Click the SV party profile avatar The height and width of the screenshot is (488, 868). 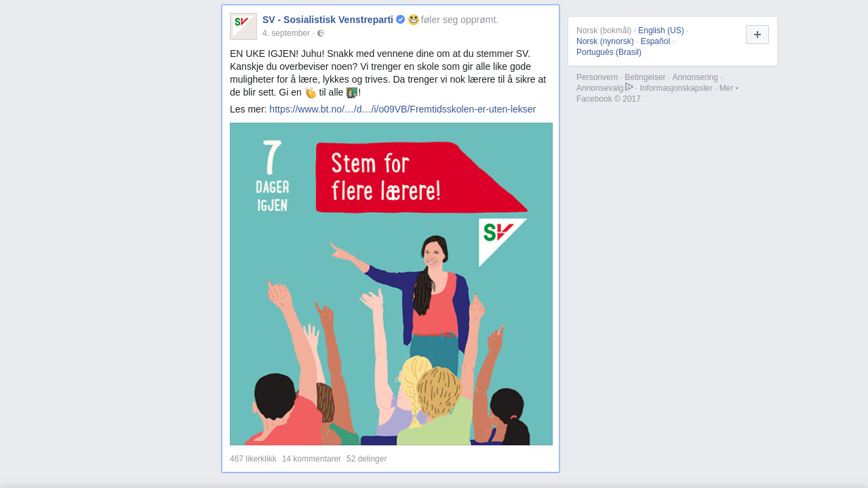pos(243,26)
